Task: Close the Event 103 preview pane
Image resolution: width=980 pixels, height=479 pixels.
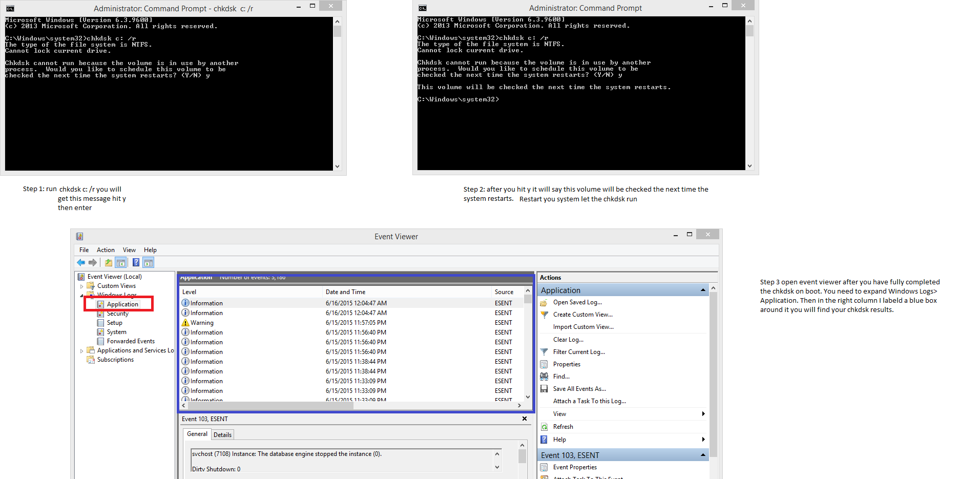Action: 525,419
